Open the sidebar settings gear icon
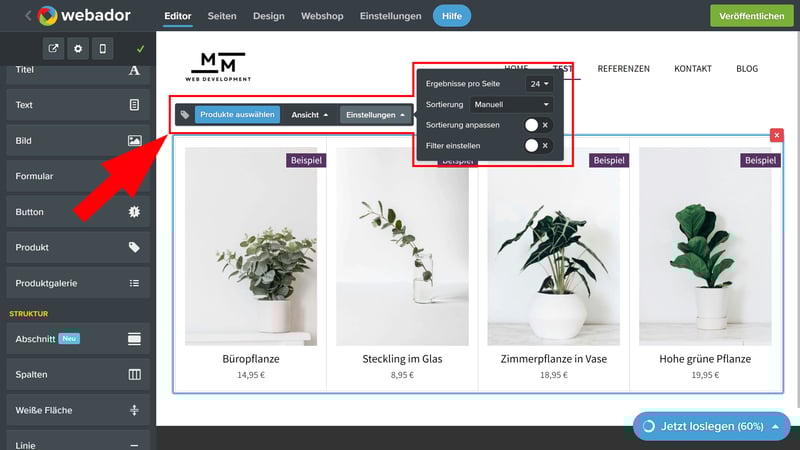The height and width of the screenshot is (450, 800). click(x=78, y=48)
